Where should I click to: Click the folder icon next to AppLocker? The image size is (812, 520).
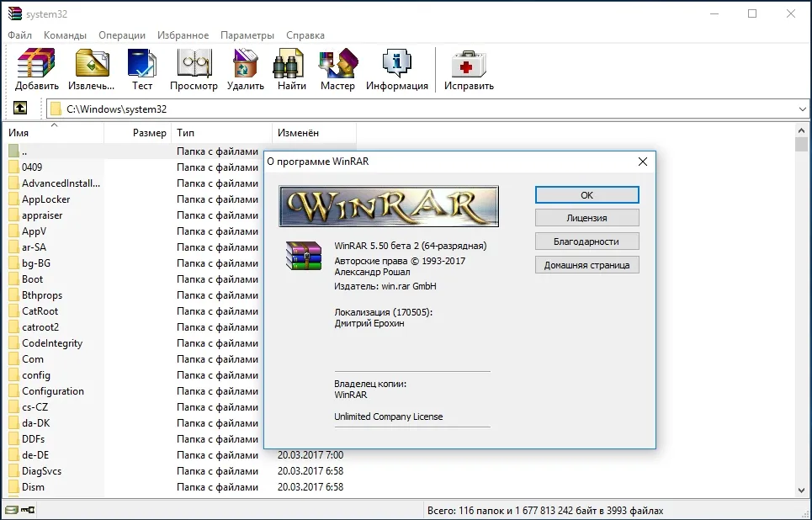pyautogui.click(x=13, y=199)
